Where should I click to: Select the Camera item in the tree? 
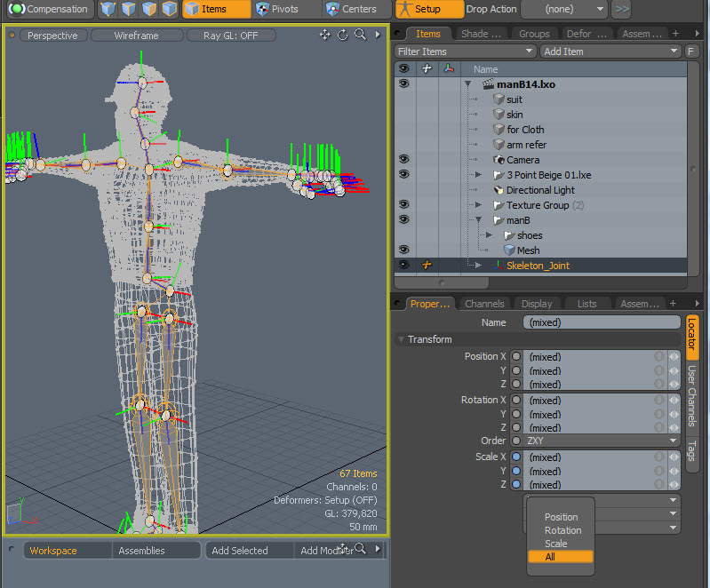(523, 160)
